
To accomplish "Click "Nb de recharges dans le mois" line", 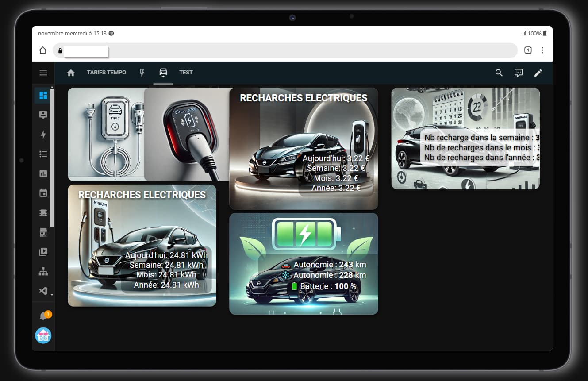I will pos(481,147).
